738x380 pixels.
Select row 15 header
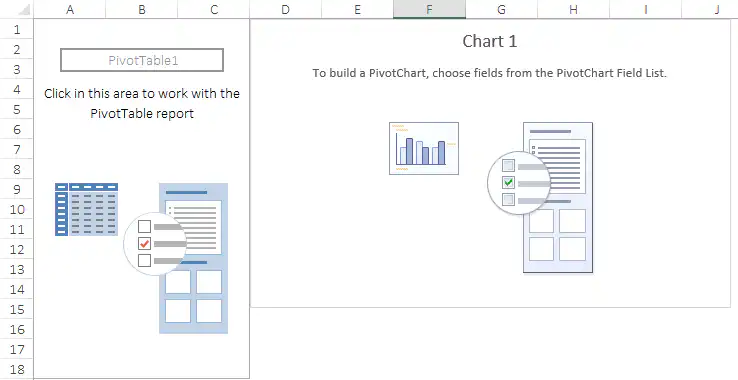tap(17, 309)
